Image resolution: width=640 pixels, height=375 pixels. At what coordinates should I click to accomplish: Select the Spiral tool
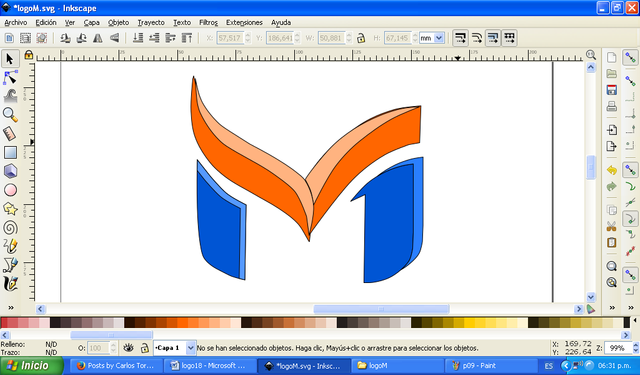click(x=10, y=227)
